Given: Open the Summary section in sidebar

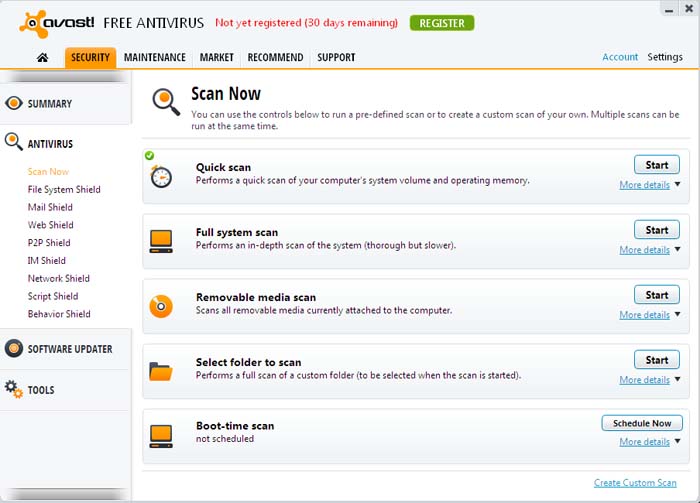Looking at the screenshot, I should pyautogui.click(x=66, y=104).
